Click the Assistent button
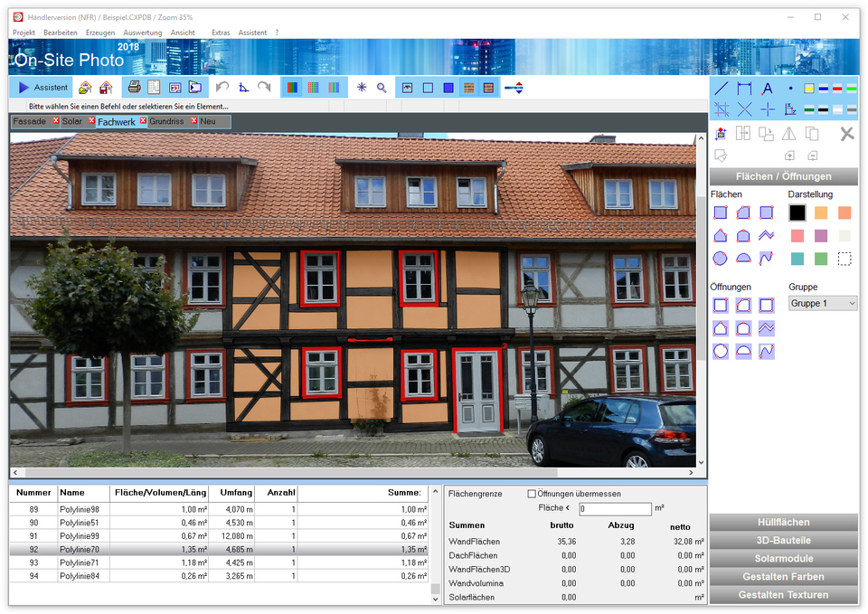868x614 pixels. pos(42,88)
